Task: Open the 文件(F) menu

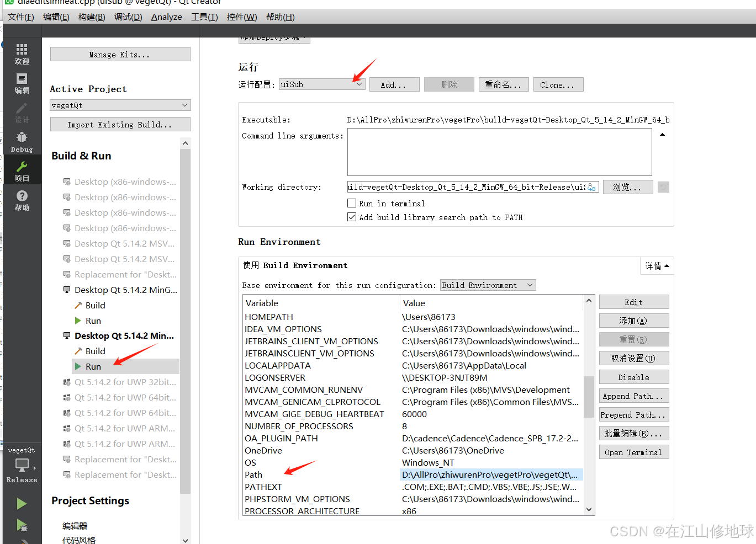Action: point(21,17)
